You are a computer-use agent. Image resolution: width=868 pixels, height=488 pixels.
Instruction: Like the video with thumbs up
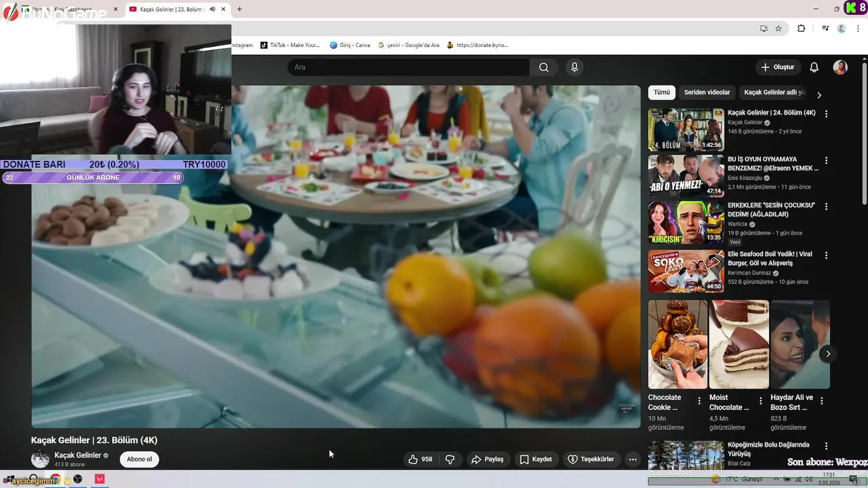click(x=420, y=459)
